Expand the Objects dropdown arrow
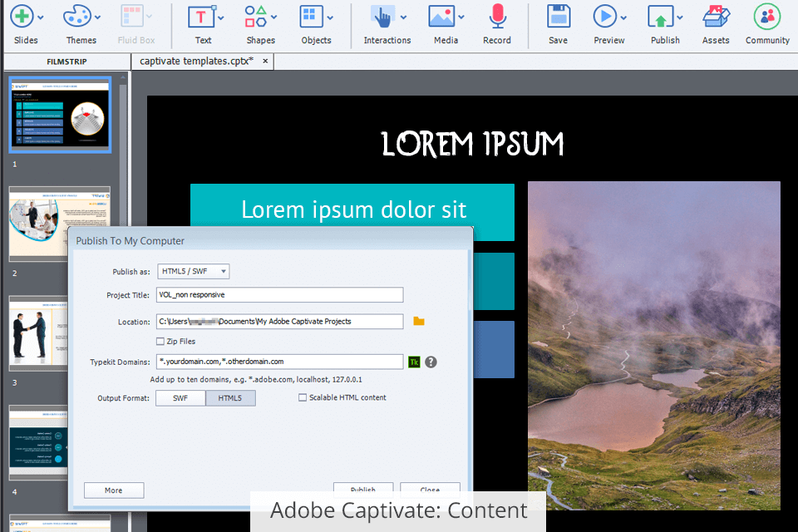 tap(330, 17)
